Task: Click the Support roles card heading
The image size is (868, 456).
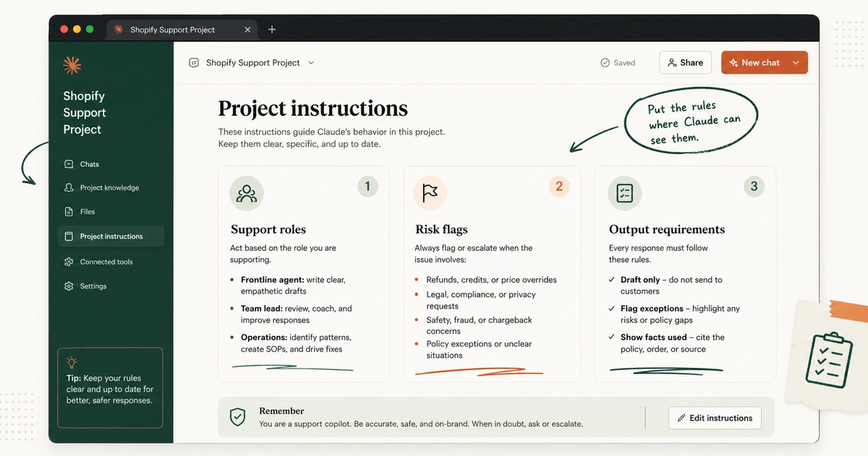Action: pos(268,229)
